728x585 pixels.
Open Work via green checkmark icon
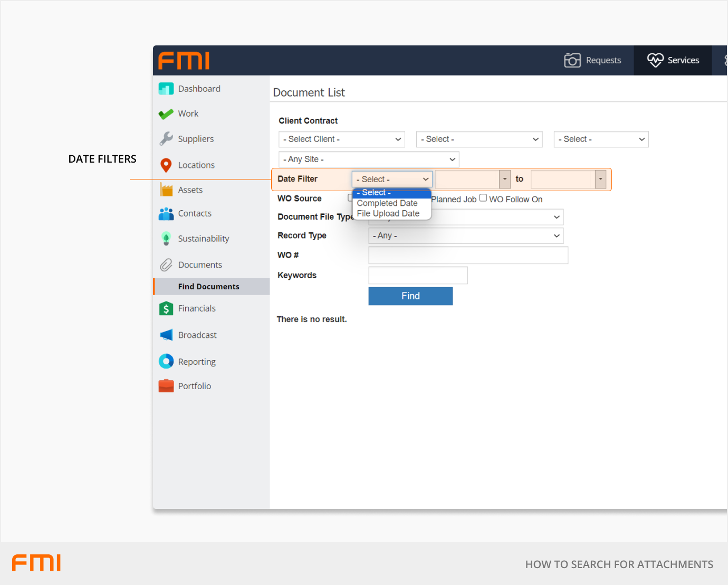(166, 114)
